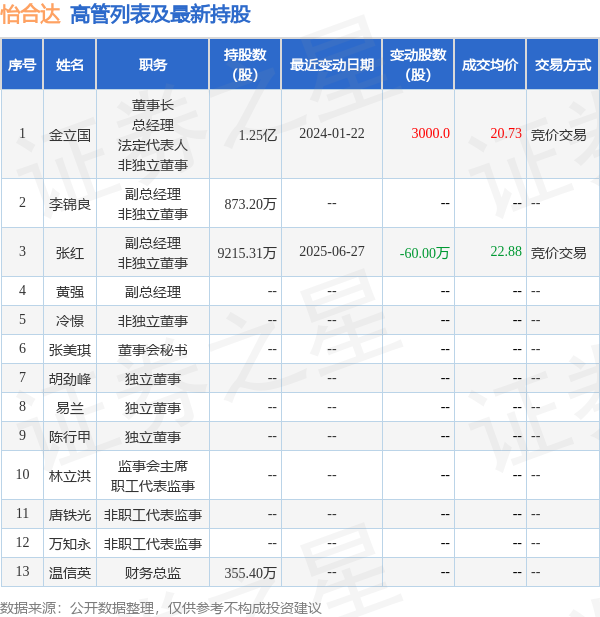600x617 pixels.
Task: Click the name 黄强
Action: pyautogui.click(x=70, y=292)
